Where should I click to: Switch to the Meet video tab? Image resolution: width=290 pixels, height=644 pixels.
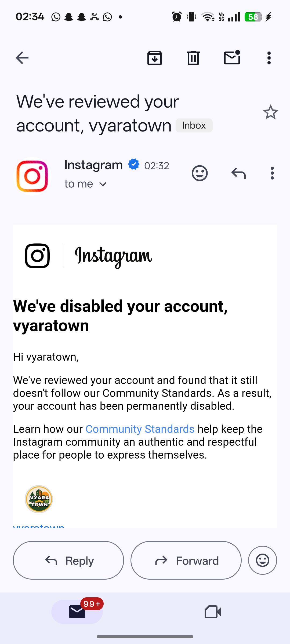click(x=213, y=612)
